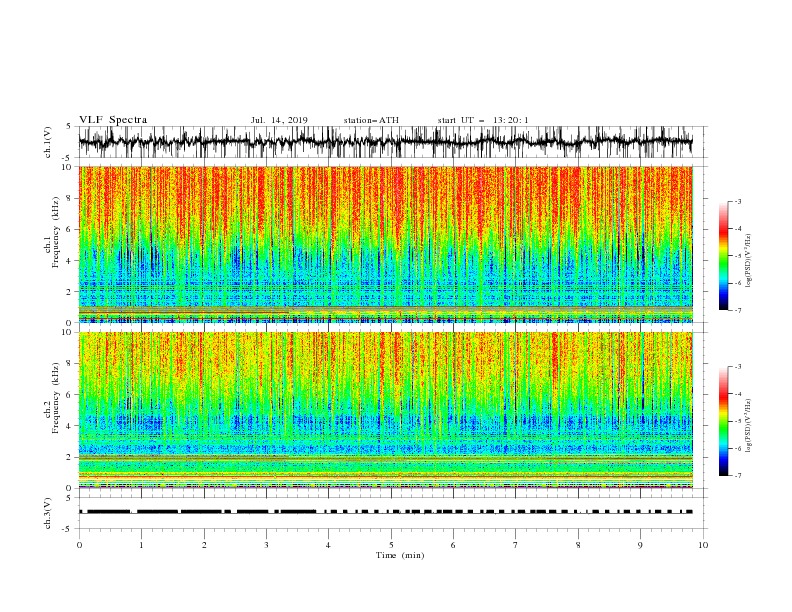The width and height of the screenshot is (792, 612).
Task: Click the "-7" tick on upper color bar
Action: pyautogui.click(x=738, y=311)
